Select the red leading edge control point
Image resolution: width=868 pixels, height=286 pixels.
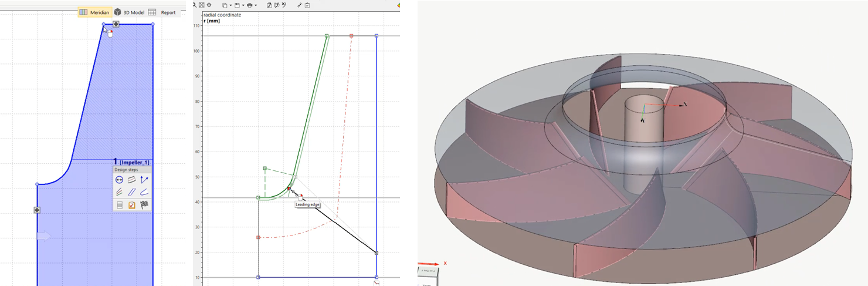[289, 188]
